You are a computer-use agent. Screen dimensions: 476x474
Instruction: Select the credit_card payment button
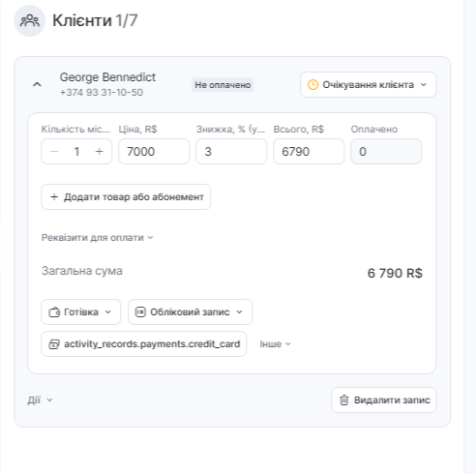[144, 343]
